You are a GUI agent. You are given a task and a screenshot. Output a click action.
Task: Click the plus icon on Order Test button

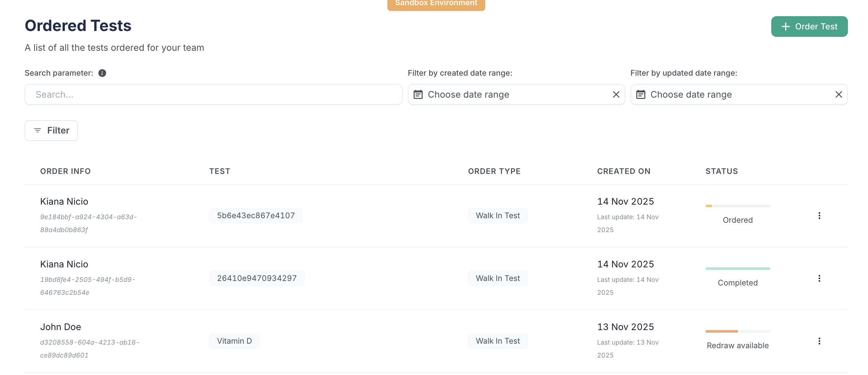click(x=786, y=26)
